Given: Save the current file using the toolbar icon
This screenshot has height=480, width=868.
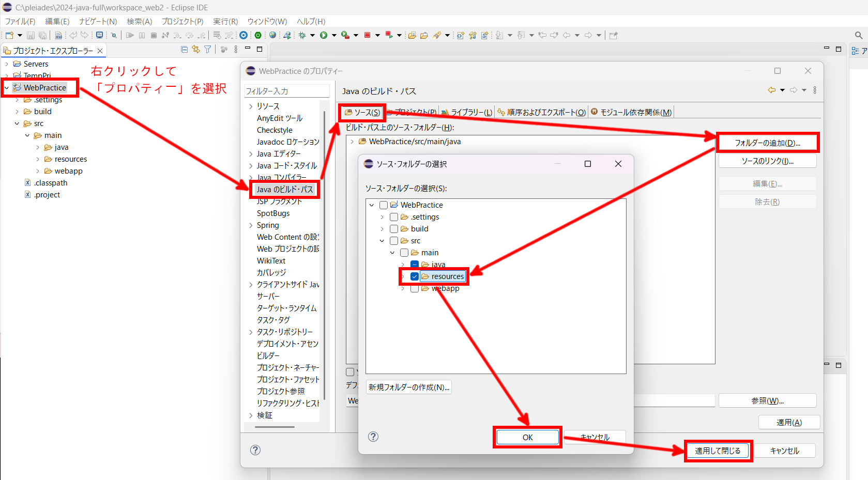Looking at the screenshot, I should click(x=30, y=35).
